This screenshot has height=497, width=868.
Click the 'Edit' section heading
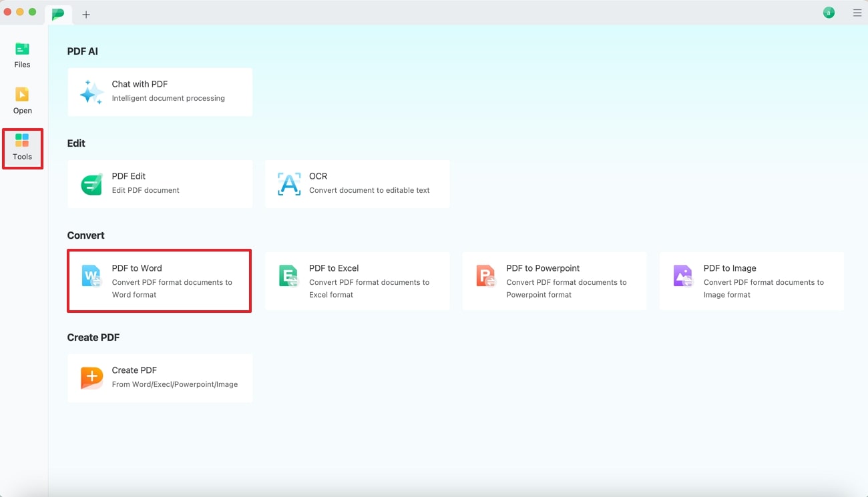tap(76, 143)
